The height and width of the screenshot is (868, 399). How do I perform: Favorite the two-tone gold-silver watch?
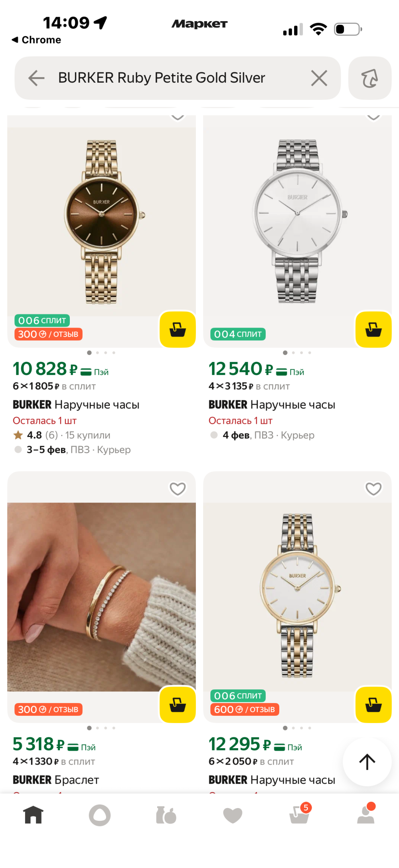pyautogui.click(x=373, y=489)
